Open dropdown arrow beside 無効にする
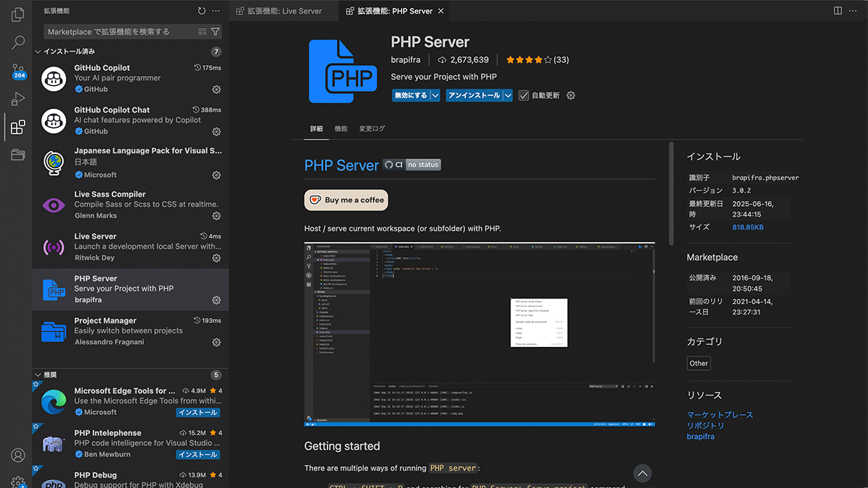 point(435,95)
